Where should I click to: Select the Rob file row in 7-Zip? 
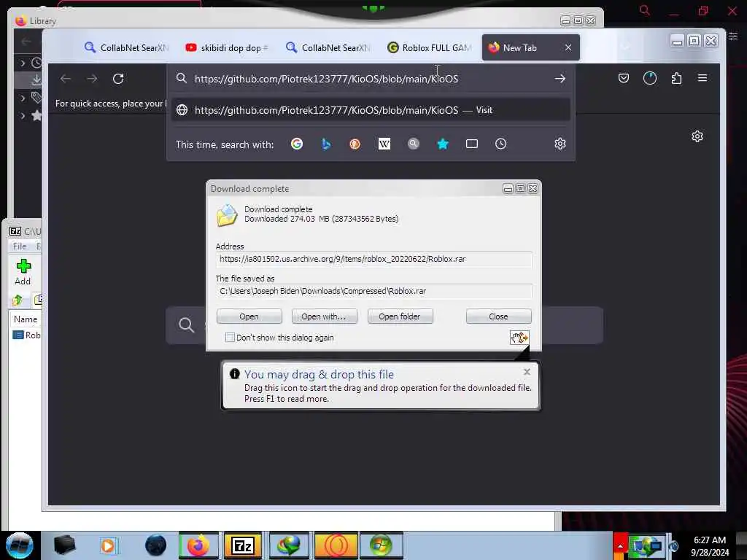[27, 335]
